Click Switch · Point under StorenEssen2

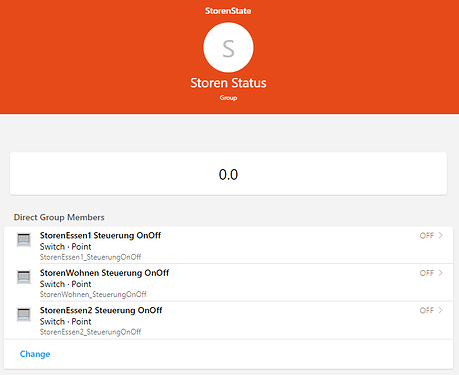click(65, 321)
